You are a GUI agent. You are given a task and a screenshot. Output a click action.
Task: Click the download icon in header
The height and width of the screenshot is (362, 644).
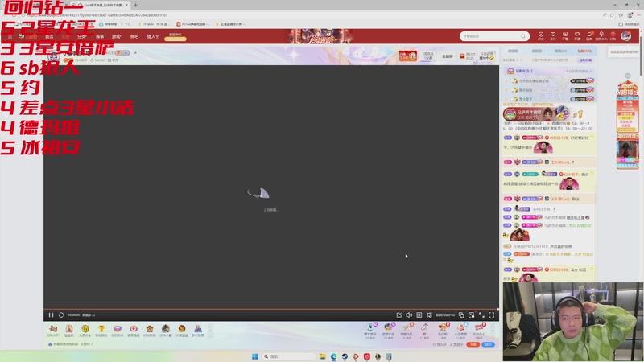click(565, 36)
